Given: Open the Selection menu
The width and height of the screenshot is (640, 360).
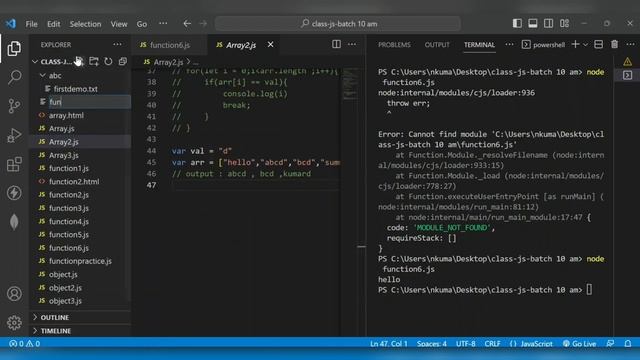Looking at the screenshot, I should 85,24.
